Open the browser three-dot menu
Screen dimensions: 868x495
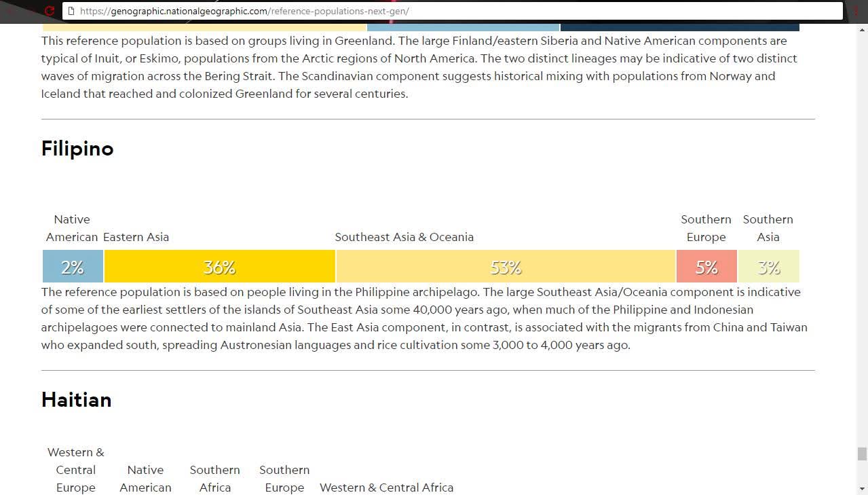856,11
